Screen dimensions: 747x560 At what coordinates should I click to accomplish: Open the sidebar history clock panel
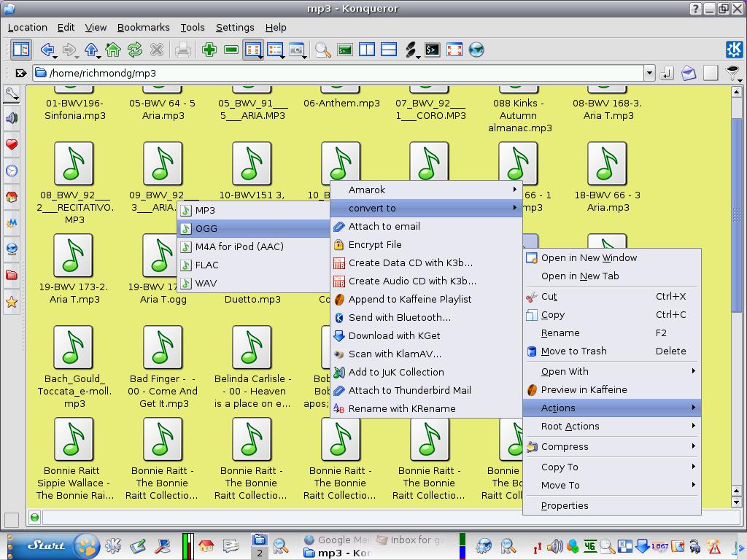pos(12,171)
